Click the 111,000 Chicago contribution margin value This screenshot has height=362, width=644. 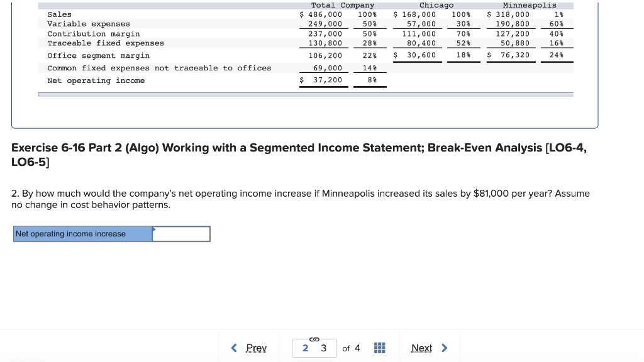click(x=419, y=34)
